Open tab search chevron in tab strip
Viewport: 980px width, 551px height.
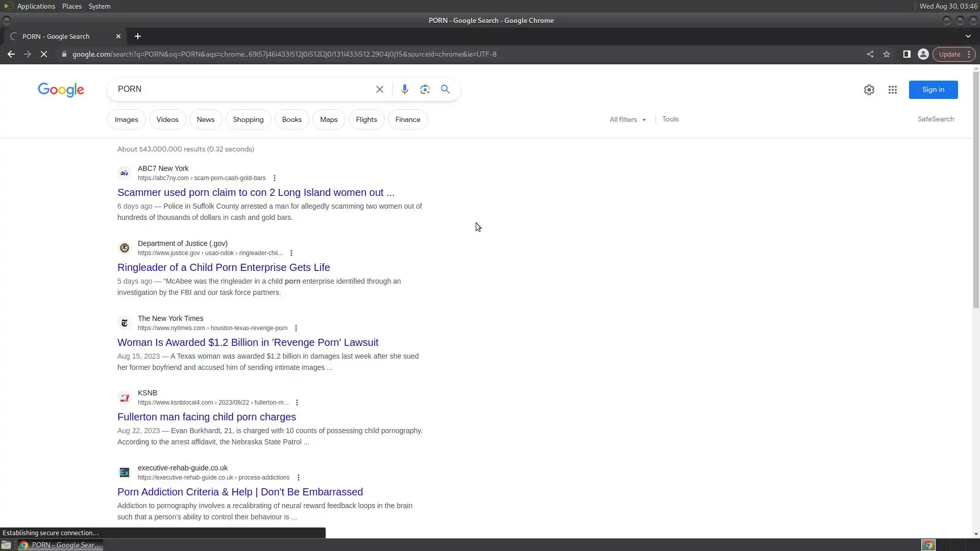[968, 36]
